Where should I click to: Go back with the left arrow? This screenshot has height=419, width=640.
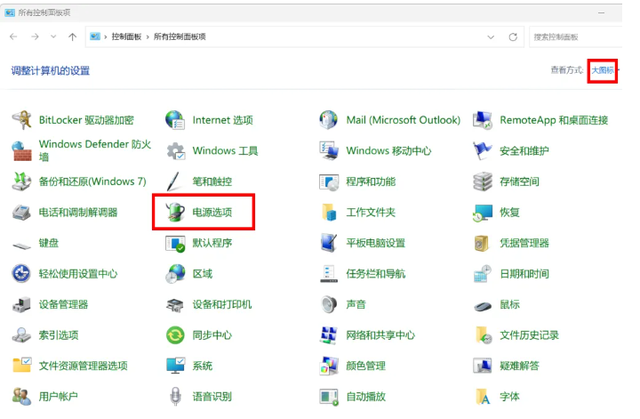(13, 37)
